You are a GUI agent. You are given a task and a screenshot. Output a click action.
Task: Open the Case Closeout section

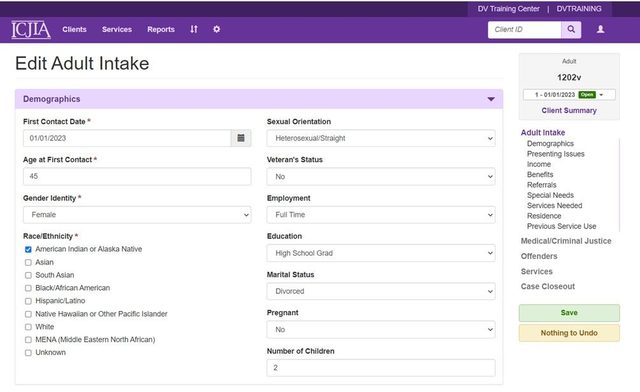click(x=547, y=287)
